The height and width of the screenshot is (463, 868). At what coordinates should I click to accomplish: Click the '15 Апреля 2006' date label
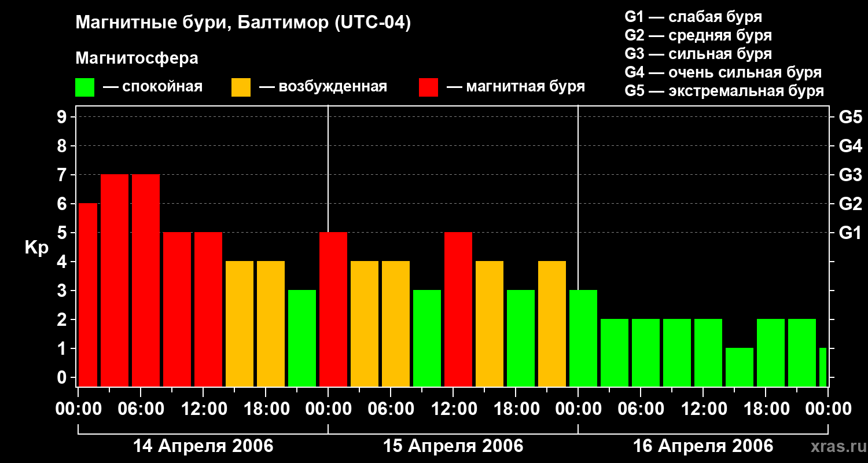click(x=453, y=446)
